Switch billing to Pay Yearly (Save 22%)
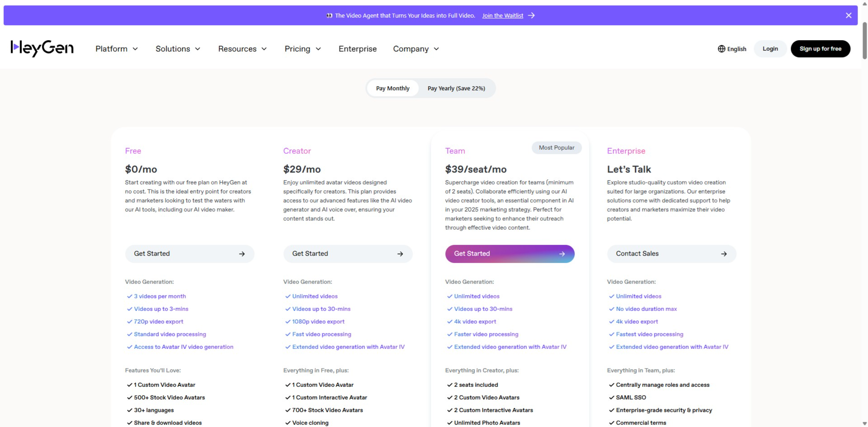This screenshot has width=868, height=427. [x=456, y=88]
